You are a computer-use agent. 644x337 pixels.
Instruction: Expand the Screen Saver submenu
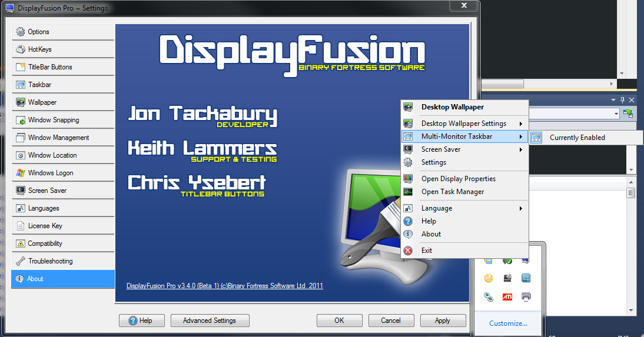[464, 149]
